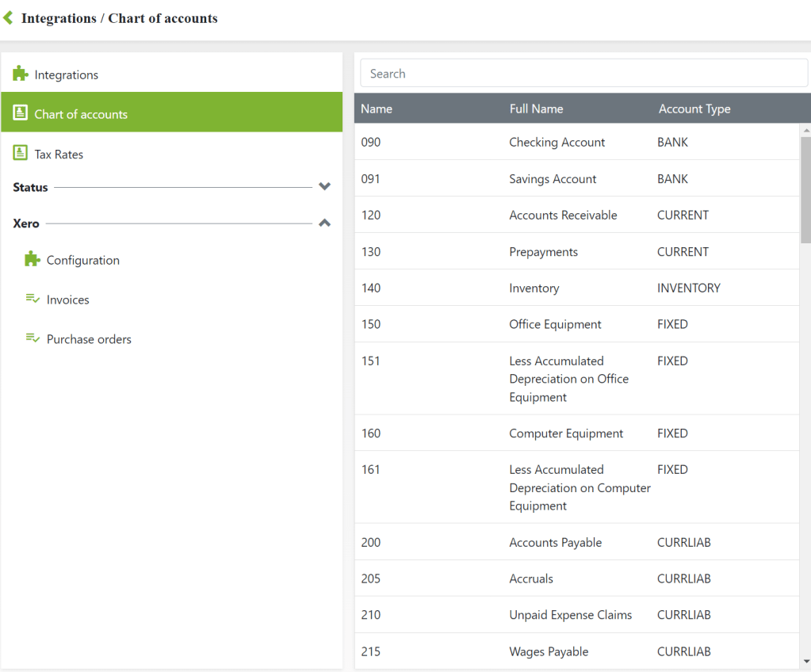Collapse the Xero section chevron
This screenshot has width=811, height=672.
[324, 223]
